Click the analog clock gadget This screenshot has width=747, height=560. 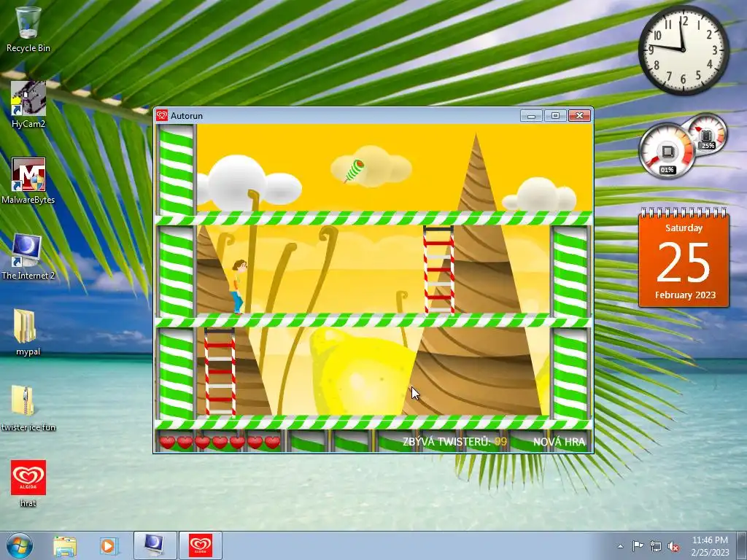click(x=683, y=50)
